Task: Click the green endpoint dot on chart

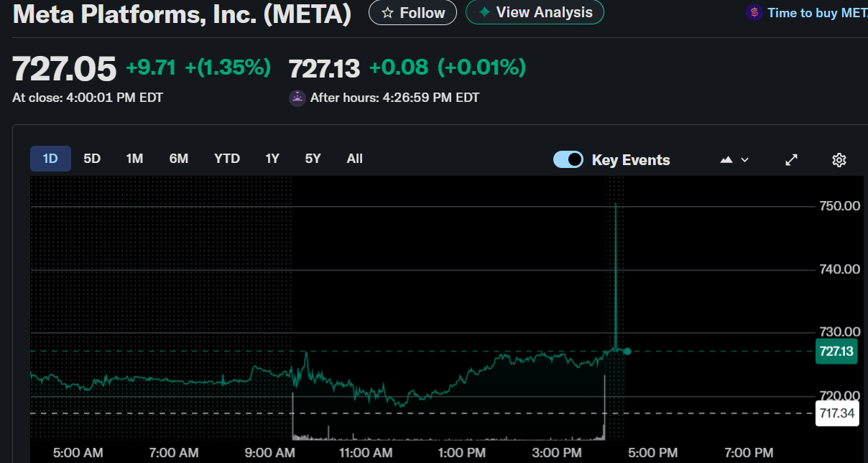Action: click(627, 351)
